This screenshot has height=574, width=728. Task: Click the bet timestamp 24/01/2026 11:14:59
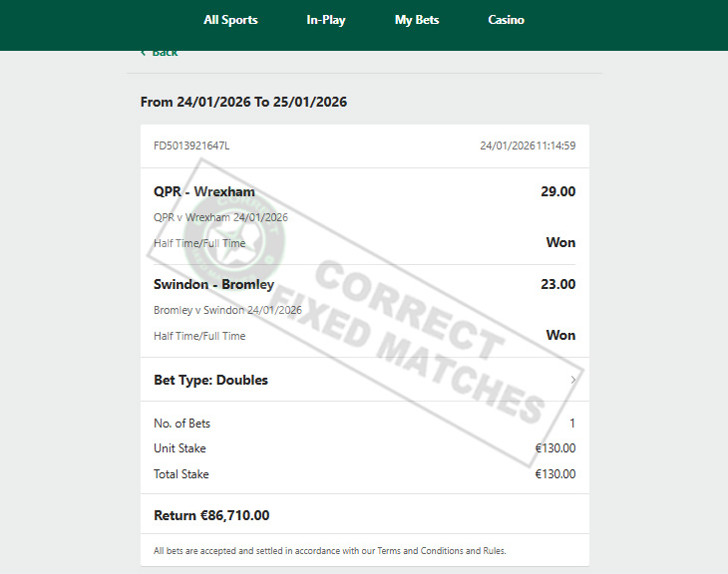(x=528, y=145)
